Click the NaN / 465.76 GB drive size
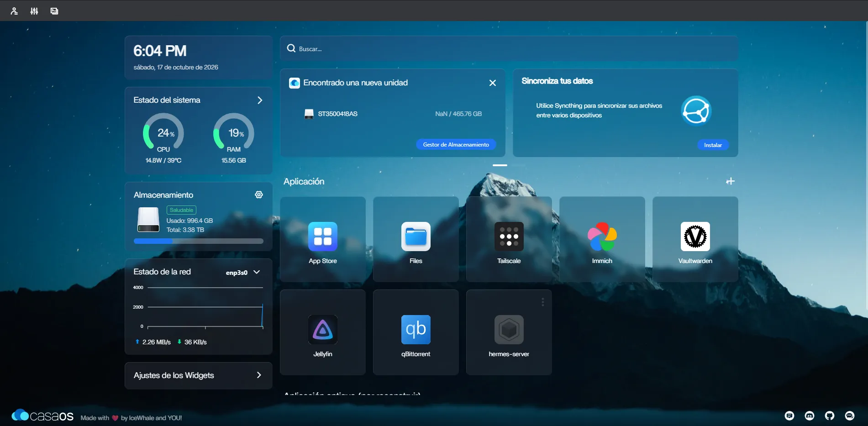Image resolution: width=868 pixels, height=426 pixels. pos(458,114)
